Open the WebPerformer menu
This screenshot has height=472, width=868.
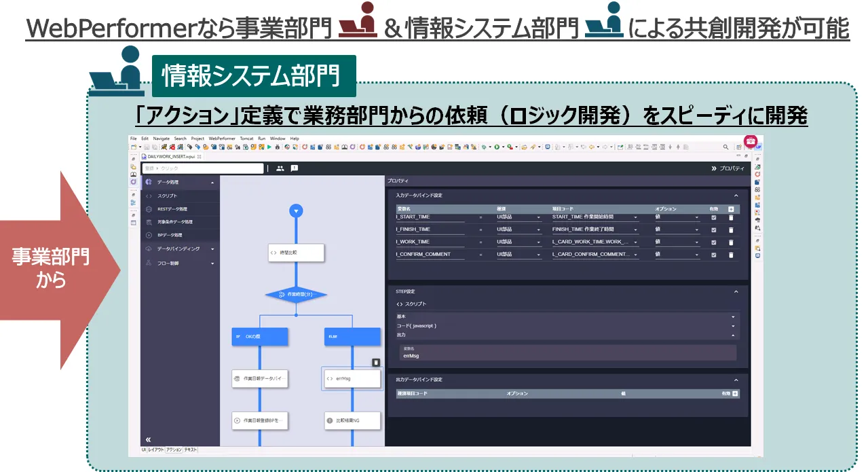click(x=221, y=139)
